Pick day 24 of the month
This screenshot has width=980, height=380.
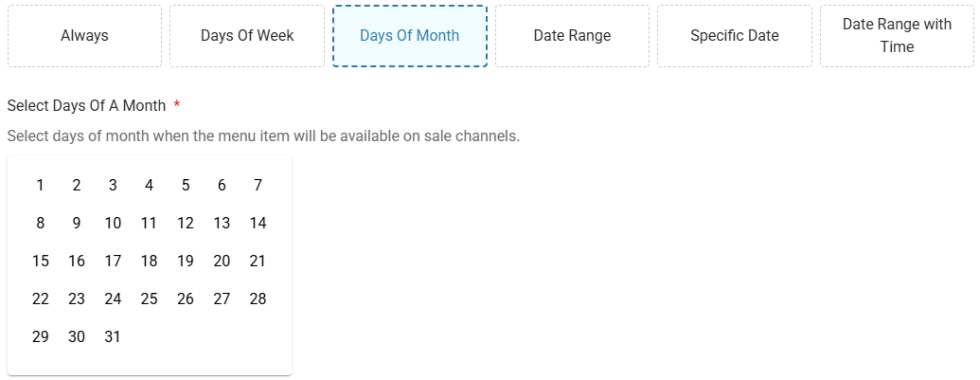[113, 299]
